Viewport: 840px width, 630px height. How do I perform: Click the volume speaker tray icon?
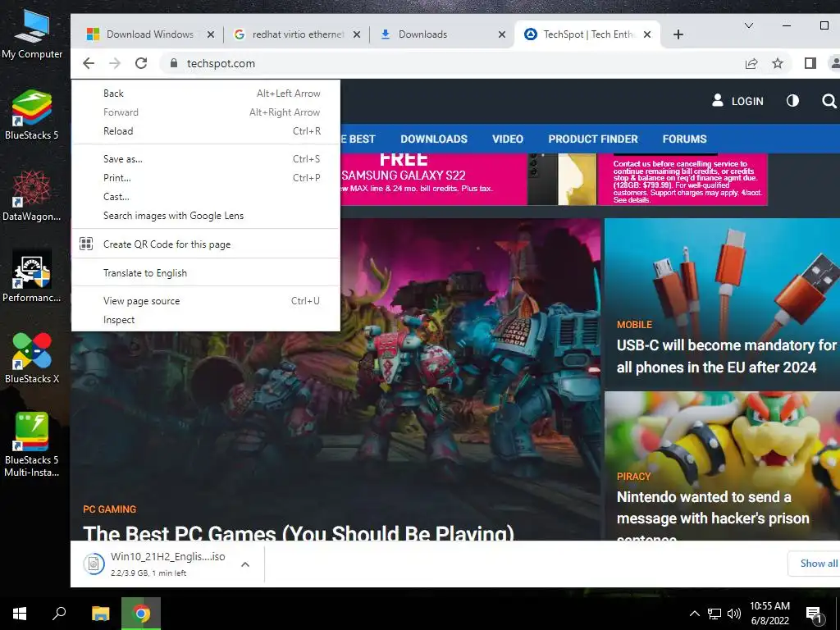click(x=734, y=614)
